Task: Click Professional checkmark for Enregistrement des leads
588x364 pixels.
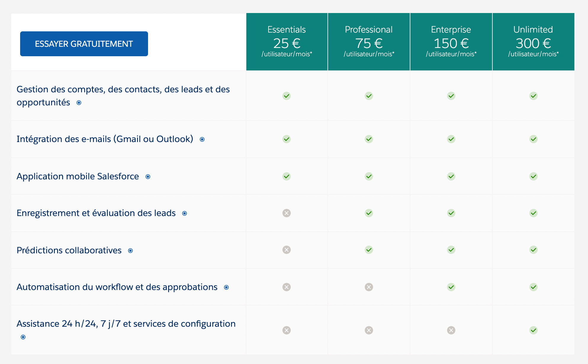Action: [x=369, y=213]
